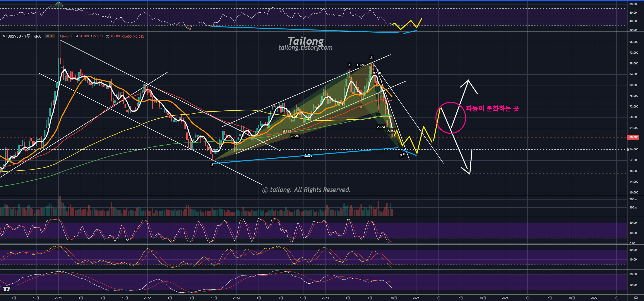Click the orange 'D' data status badge
Image resolution: width=644 pixels, height=301 pixels.
pyautogui.click(x=52, y=36)
